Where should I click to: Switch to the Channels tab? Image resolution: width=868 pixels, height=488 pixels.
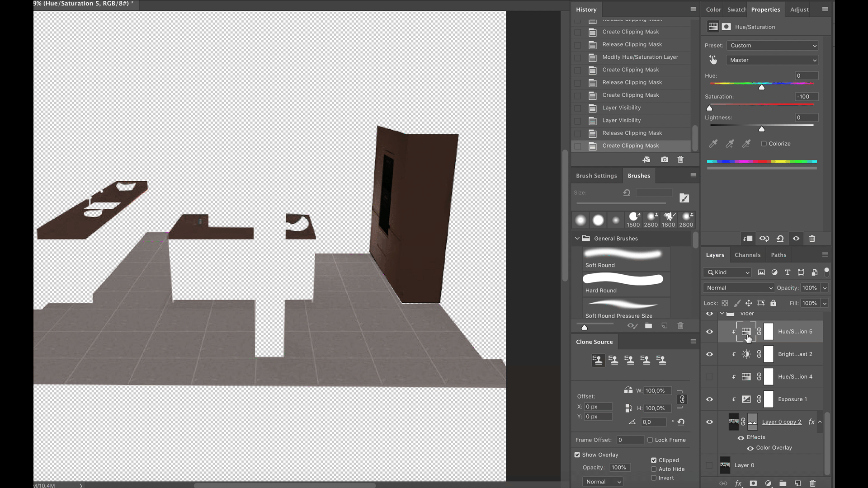(x=747, y=255)
